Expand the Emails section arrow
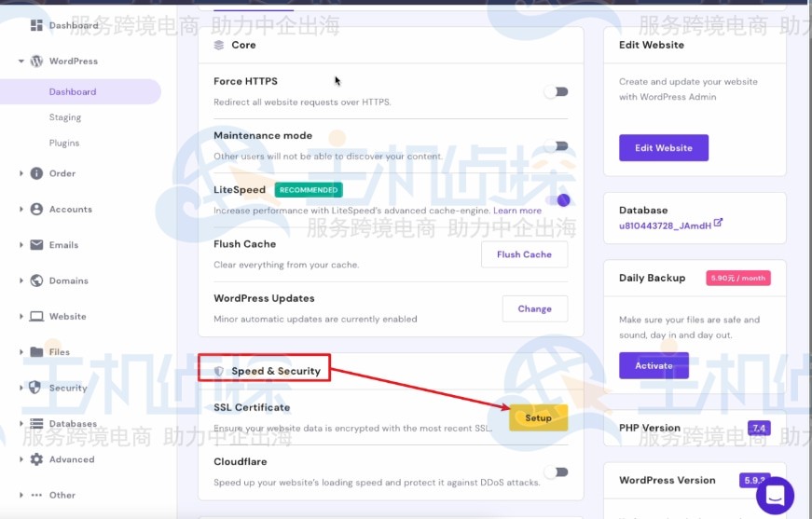The image size is (812, 519). [21, 245]
